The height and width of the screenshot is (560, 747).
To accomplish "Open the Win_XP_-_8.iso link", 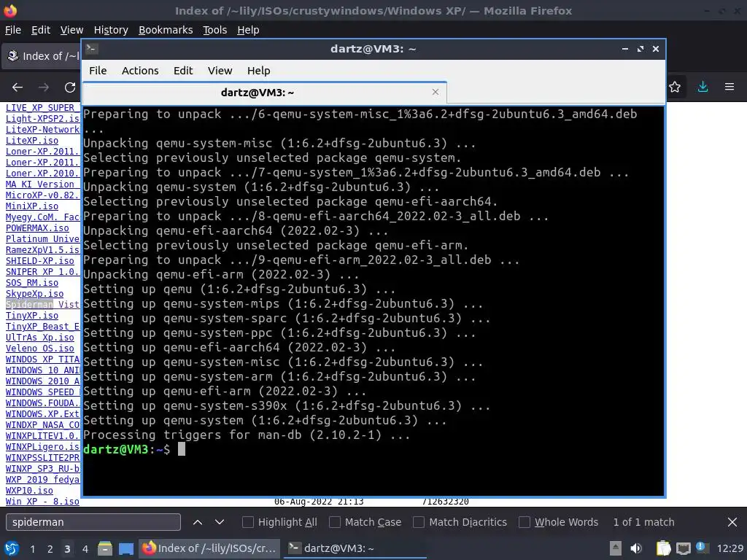I will point(42,502).
